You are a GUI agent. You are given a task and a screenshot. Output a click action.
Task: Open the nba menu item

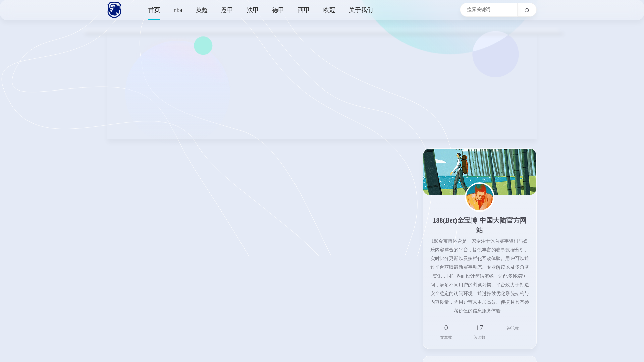click(x=178, y=10)
